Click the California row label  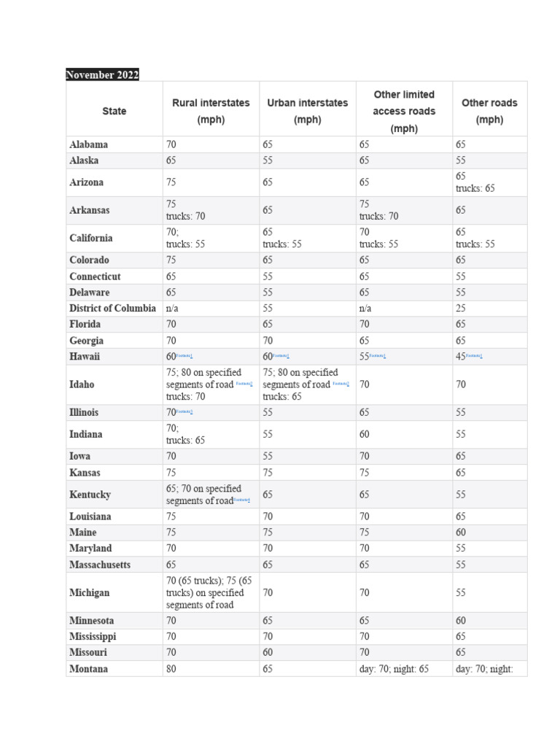pos(91,238)
